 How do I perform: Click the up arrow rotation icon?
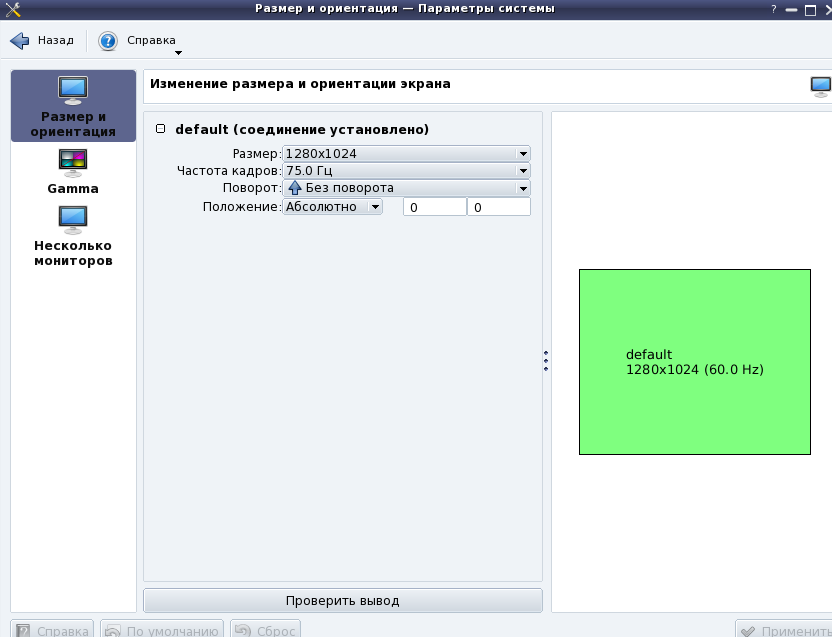click(x=295, y=188)
